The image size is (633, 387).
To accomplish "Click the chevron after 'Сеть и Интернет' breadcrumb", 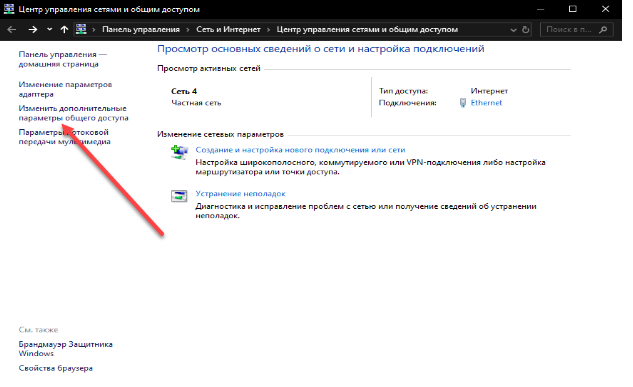I will [268, 29].
